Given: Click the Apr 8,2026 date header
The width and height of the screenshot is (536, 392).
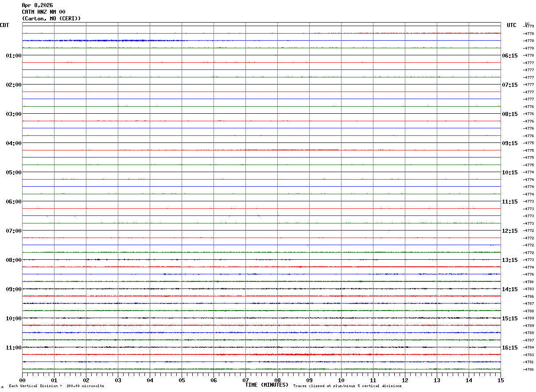Looking at the screenshot, I should point(37,5).
